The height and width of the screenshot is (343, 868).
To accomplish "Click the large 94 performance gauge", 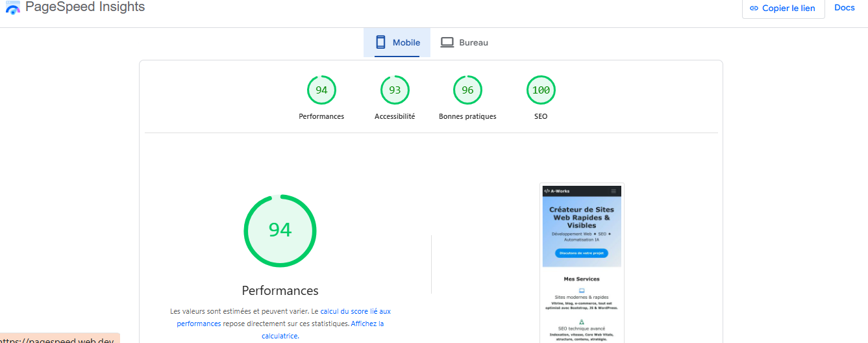I will pos(280,230).
